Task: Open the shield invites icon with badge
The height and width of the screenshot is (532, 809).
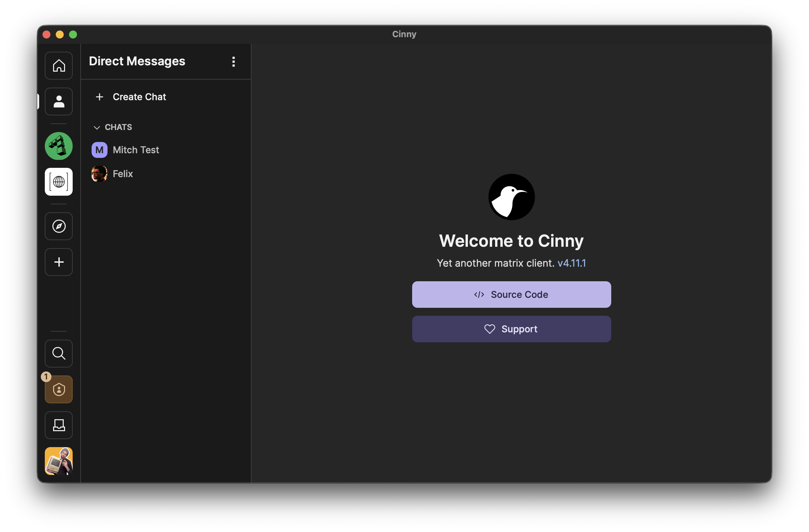Action: point(59,389)
